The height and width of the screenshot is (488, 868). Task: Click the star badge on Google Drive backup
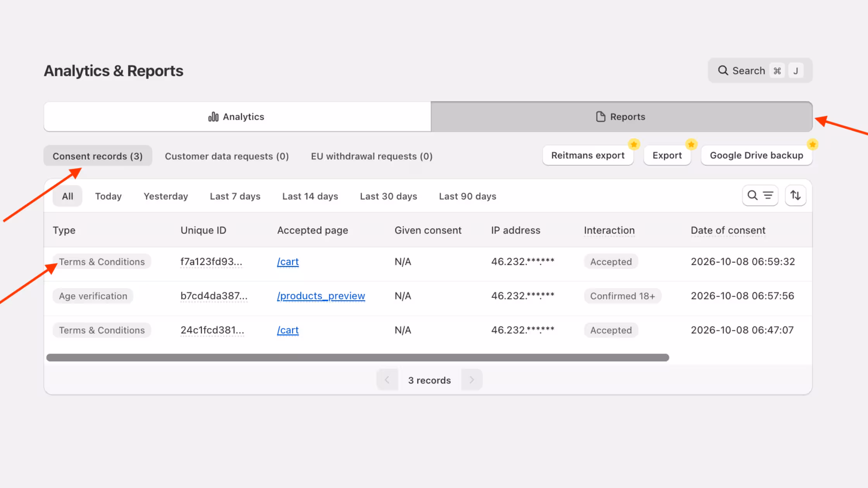pyautogui.click(x=812, y=144)
